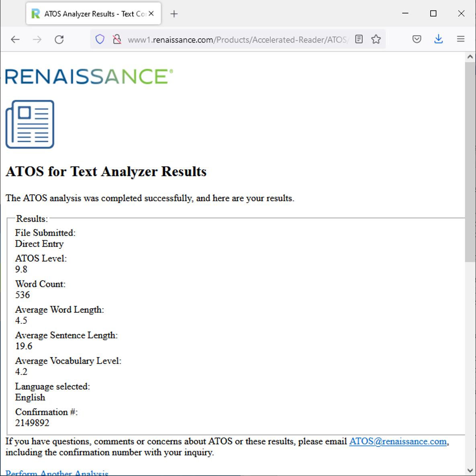Email ATOS@renaissance.com link
This screenshot has width=476, height=476.
tap(398, 441)
